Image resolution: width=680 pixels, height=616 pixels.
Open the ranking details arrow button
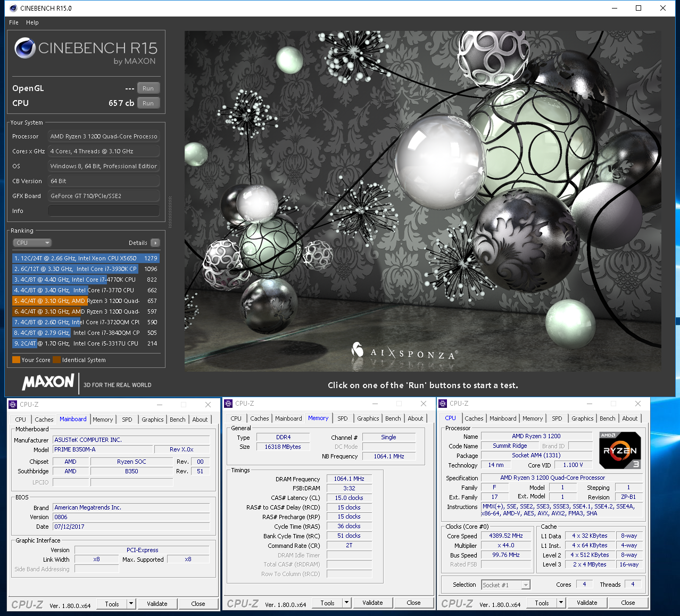pos(155,243)
